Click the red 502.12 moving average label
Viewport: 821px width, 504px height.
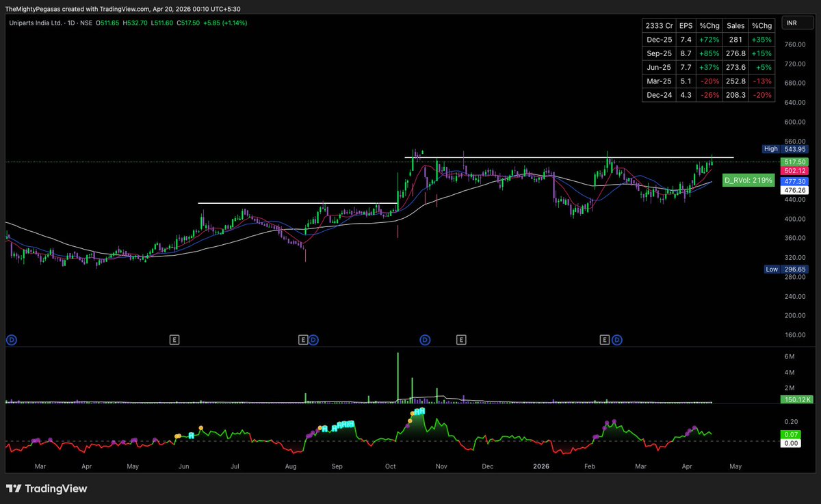(x=794, y=170)
